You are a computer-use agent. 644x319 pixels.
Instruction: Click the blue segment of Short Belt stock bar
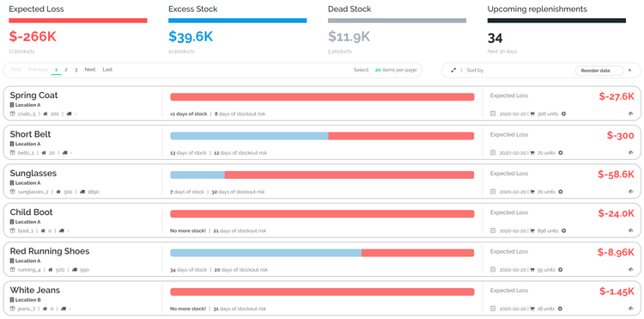click(x=249, y=136)
